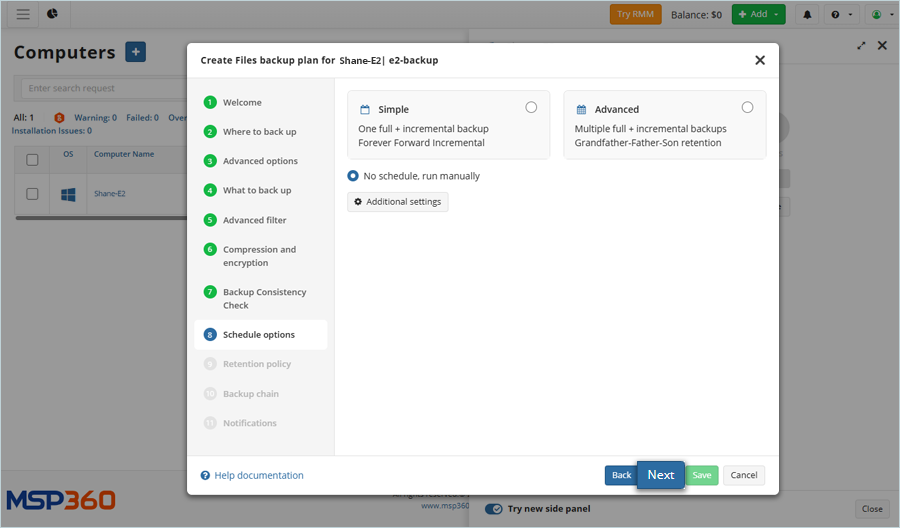Open the help question mark dropdown
This screenshot has width=900, height=528.
pos(840,15)
